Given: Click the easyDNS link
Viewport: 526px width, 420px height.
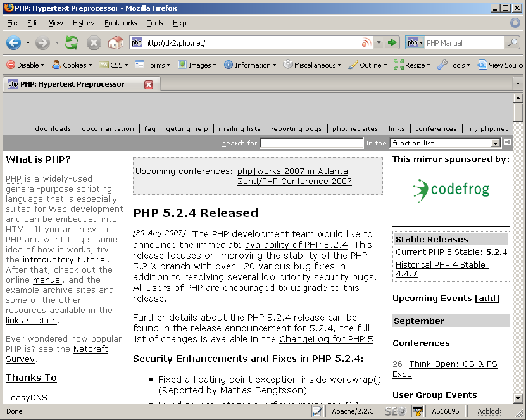Looking at the screenshot, I should pyautogui.click(x=29, y=398).
